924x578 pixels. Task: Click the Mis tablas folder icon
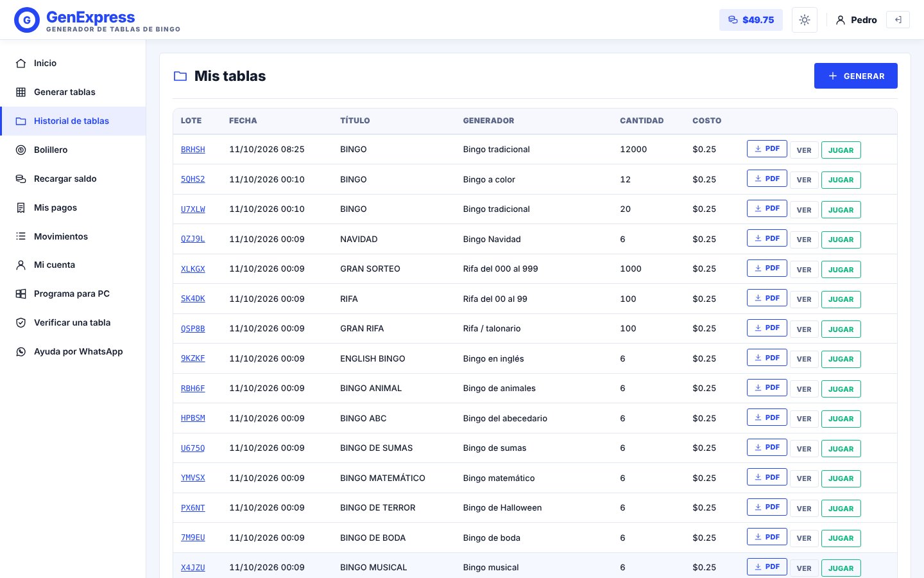(x=180, y=76)
